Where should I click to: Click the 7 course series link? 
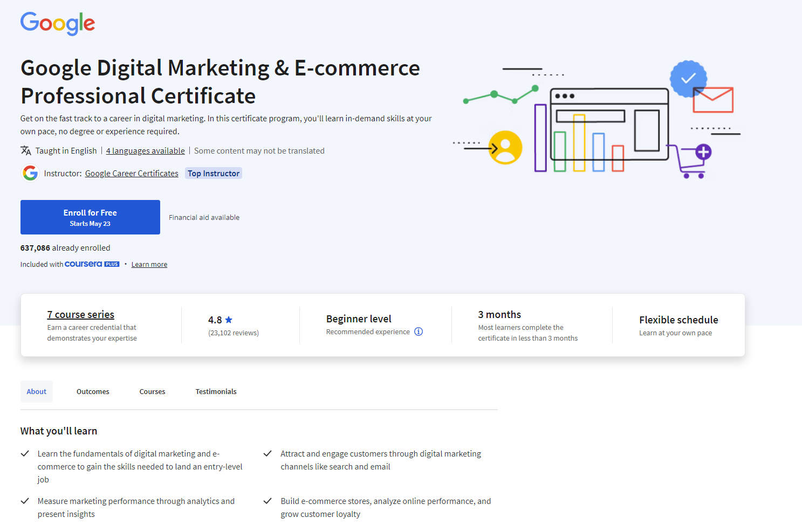80,314
